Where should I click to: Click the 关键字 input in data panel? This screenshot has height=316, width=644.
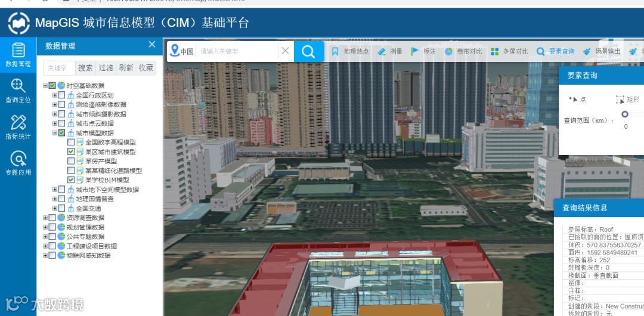(59, 68)
